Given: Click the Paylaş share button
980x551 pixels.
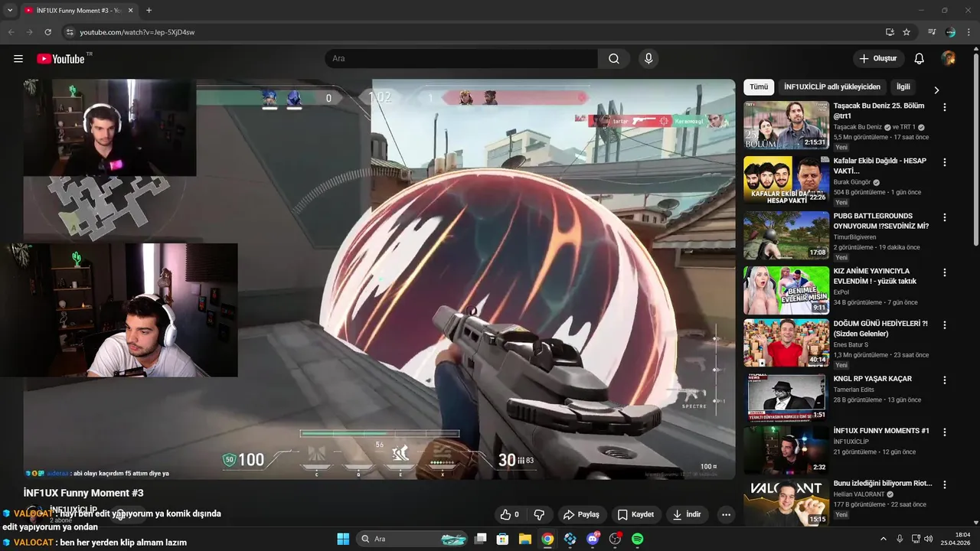Looking at the screenshot, I should coord(581,514).
